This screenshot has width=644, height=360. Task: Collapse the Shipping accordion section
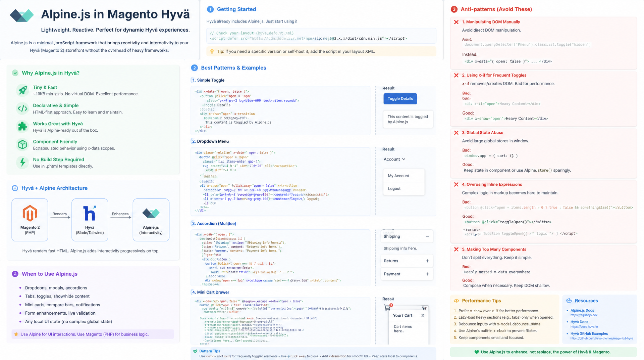pos(407,236)
